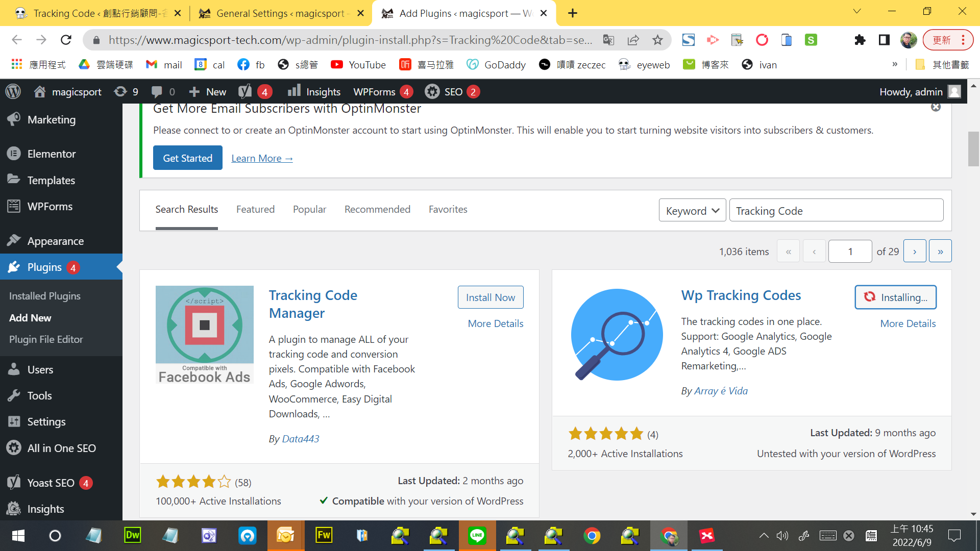The image size is (980, 551).
Task: Switch to the Favorites tab
Action: [x=448, y=209]
